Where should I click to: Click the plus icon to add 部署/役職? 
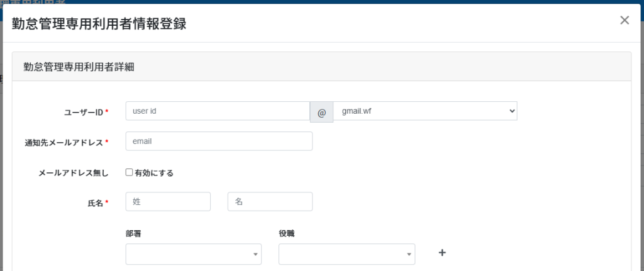[x=442, y=253]
